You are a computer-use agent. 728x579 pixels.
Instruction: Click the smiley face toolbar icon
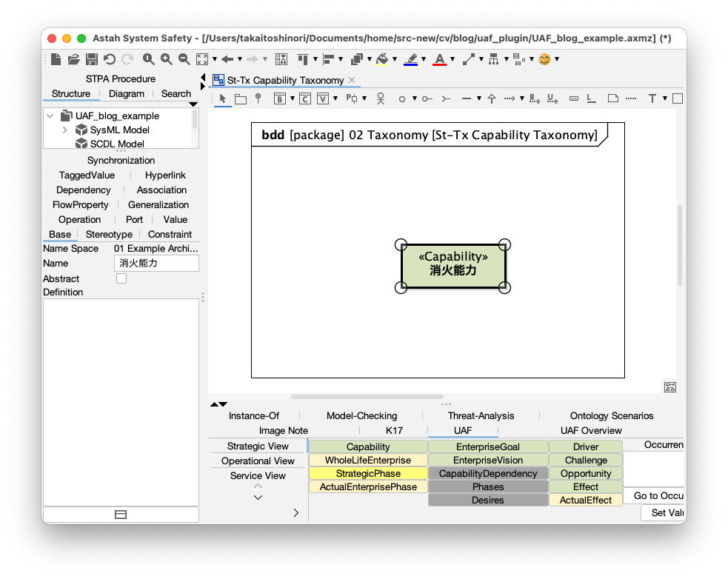[x=544, y=59]
